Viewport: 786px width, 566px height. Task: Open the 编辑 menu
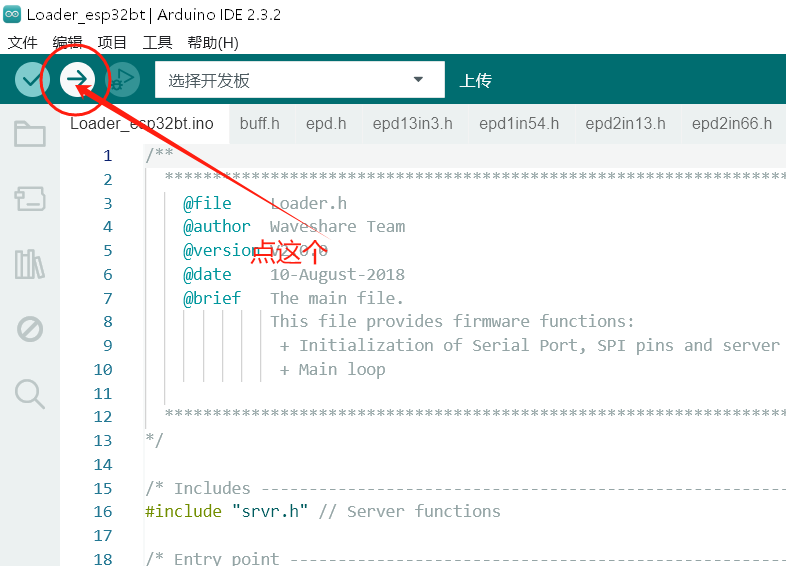click(67, 42)
